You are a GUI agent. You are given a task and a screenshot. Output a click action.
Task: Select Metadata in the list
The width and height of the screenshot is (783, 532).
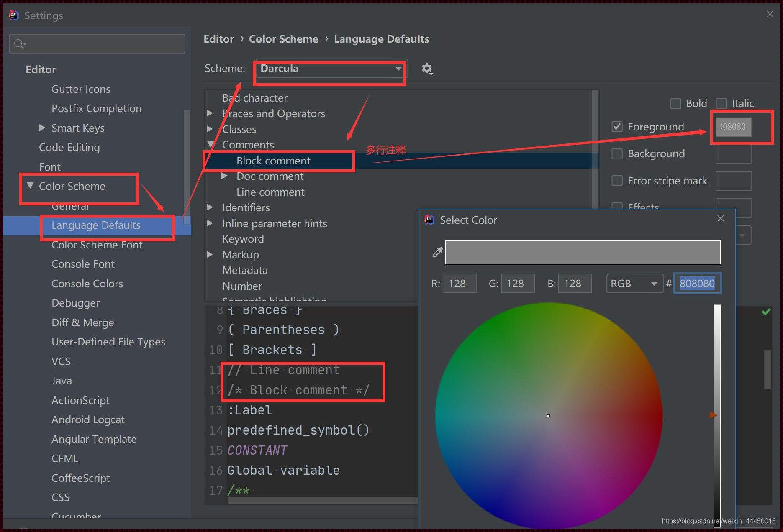point(245,270)
